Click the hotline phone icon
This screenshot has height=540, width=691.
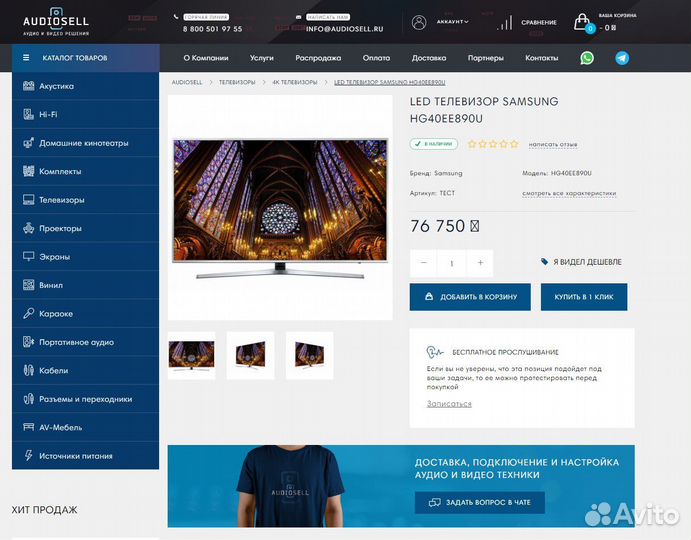point(176,17)
